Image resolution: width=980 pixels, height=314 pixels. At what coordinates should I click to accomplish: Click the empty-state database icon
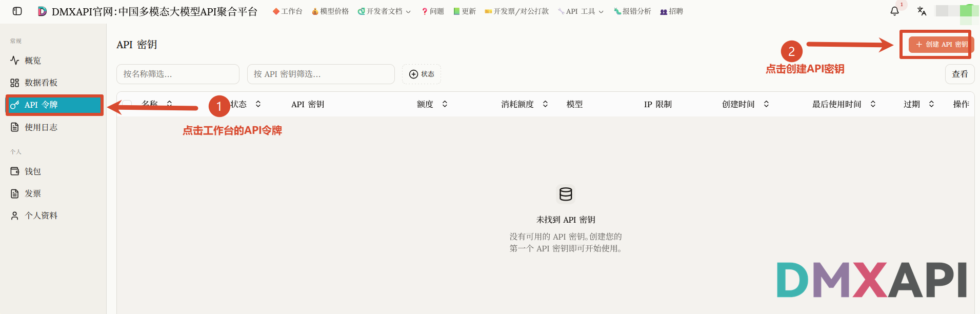566,194
